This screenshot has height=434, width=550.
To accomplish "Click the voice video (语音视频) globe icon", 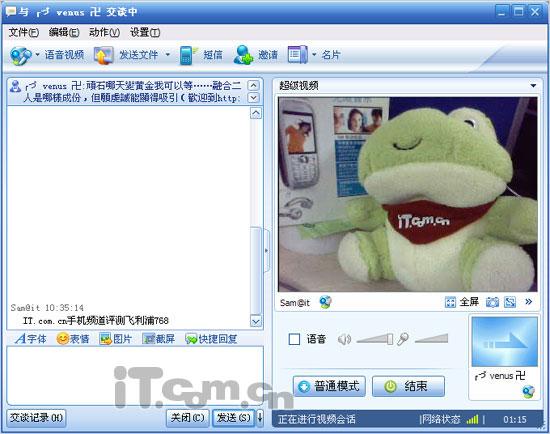I will tap(21, 55).
